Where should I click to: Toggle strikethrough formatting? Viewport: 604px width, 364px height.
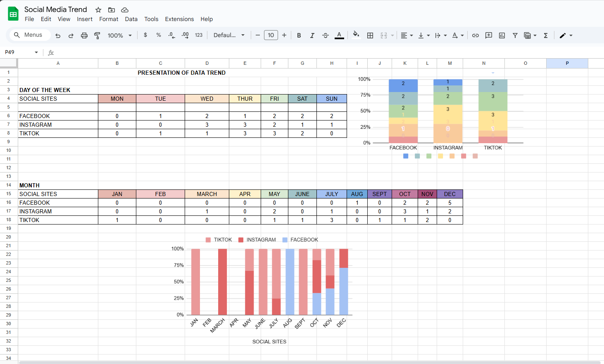click(x=326, y=35)
